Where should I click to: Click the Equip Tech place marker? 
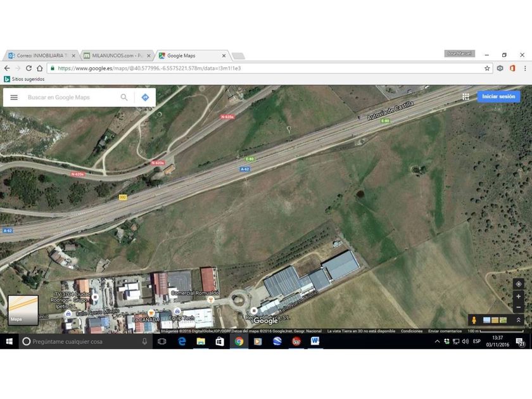pos(177,311)
